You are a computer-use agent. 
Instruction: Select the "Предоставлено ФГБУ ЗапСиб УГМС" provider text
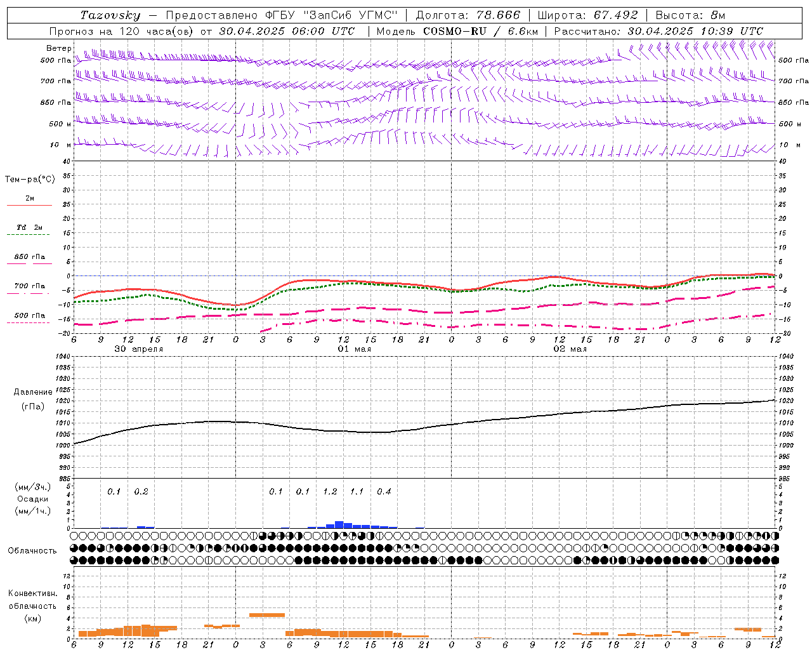point(281,15)
